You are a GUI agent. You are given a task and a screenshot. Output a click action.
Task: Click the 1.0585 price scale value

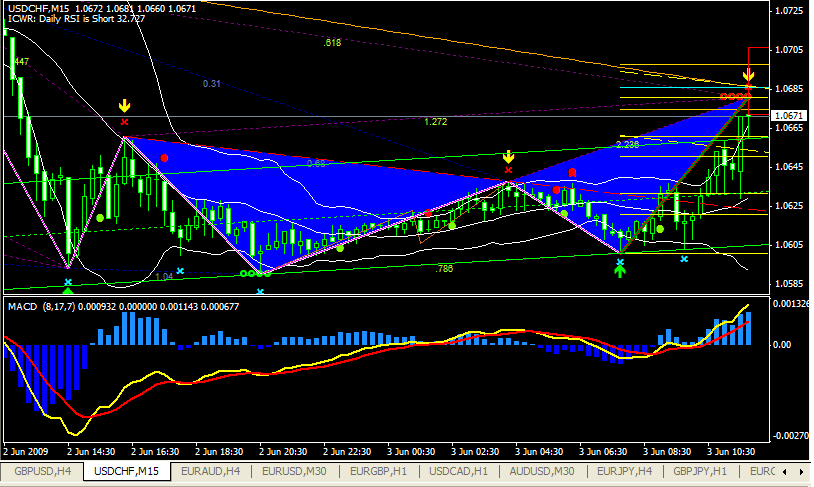click(789, 283)
